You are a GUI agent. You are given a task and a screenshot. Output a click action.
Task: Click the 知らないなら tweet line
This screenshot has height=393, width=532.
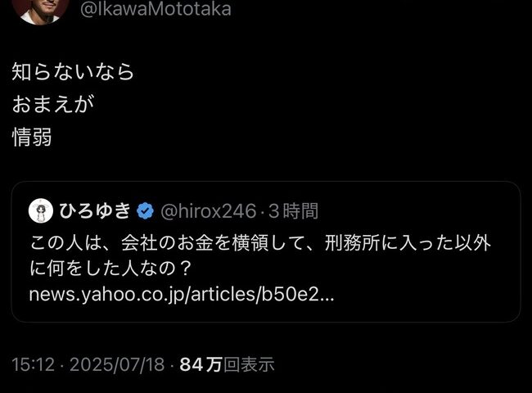74,71
